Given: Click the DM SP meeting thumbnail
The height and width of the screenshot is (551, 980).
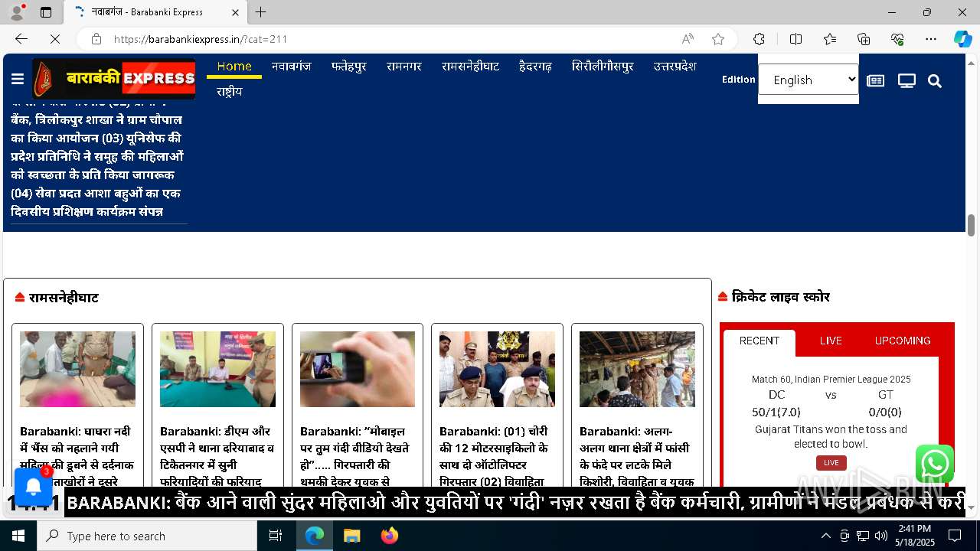Looking at the screenshot, I should point(217,369).
